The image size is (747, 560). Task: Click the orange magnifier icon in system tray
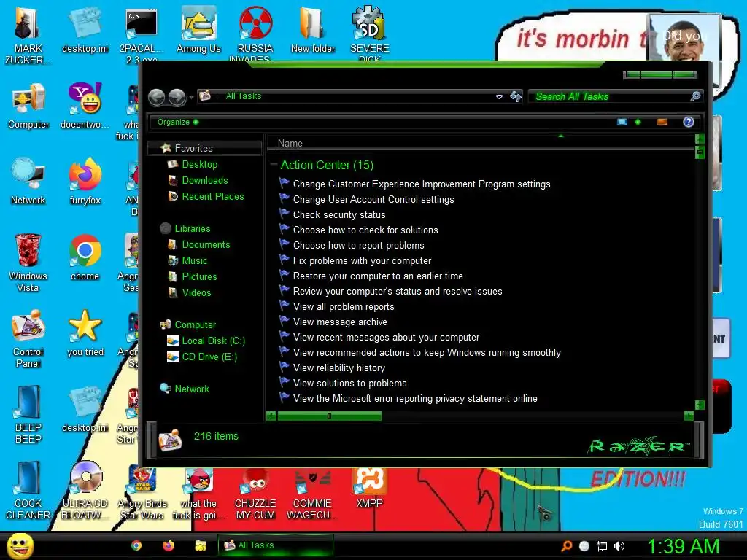[x=567, y=546]
